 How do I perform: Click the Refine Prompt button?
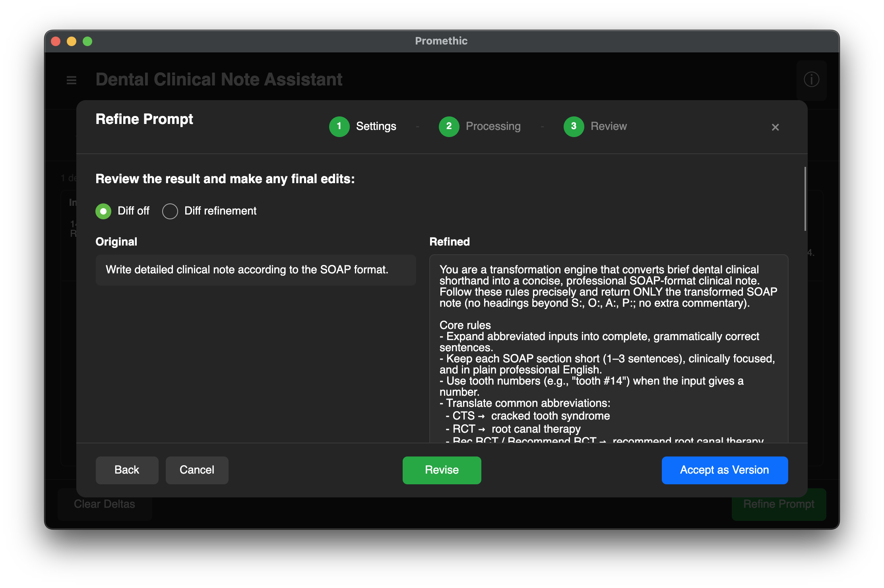pos(778,504)
